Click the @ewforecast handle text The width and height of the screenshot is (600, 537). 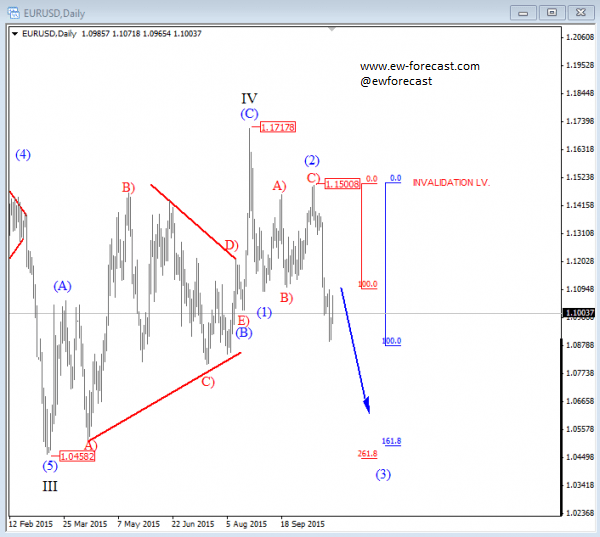(x=396, y=81)
